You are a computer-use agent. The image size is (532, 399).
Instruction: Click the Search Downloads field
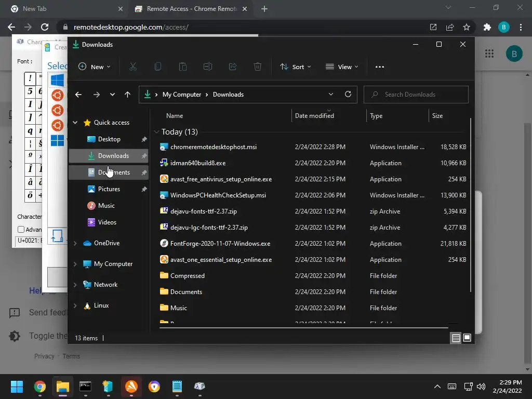416,95
